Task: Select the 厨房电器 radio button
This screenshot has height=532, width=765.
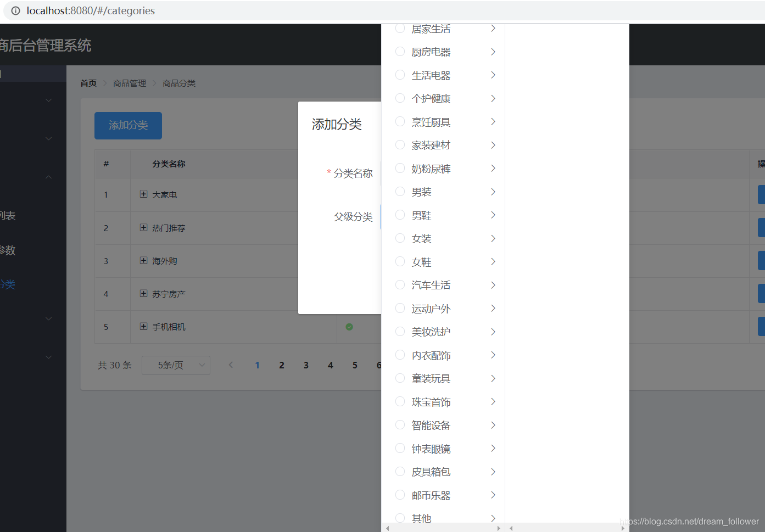Action: click(400, 52)
